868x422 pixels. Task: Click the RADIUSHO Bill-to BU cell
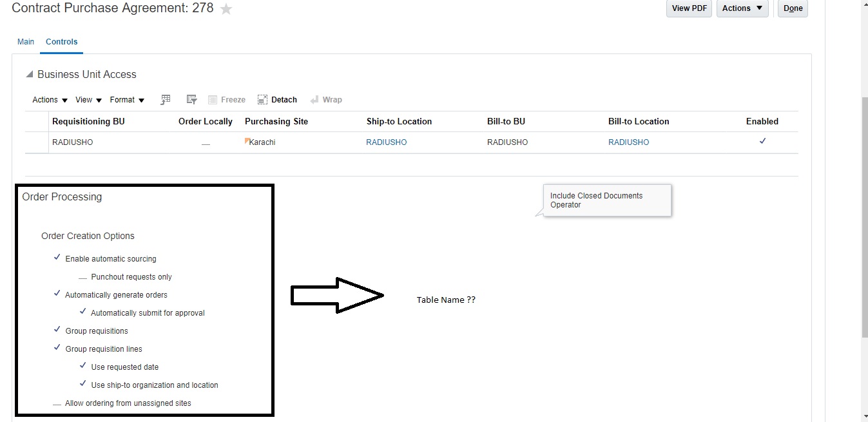(x=507, y=142)
